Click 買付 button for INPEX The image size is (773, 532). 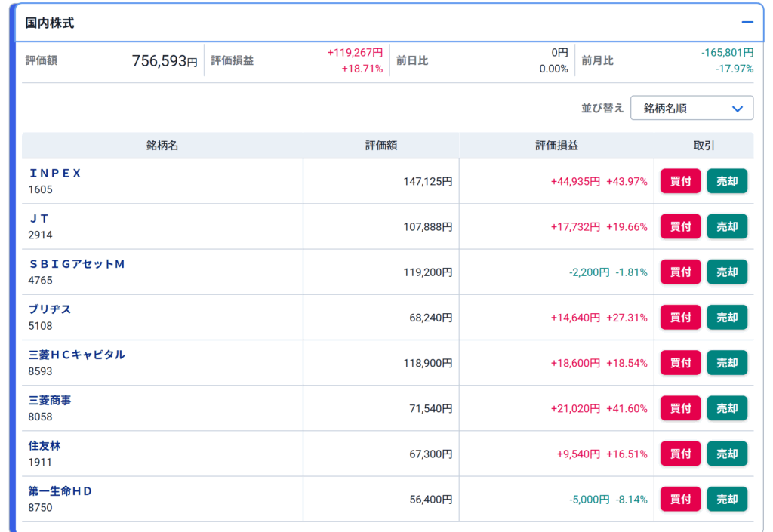680,181
